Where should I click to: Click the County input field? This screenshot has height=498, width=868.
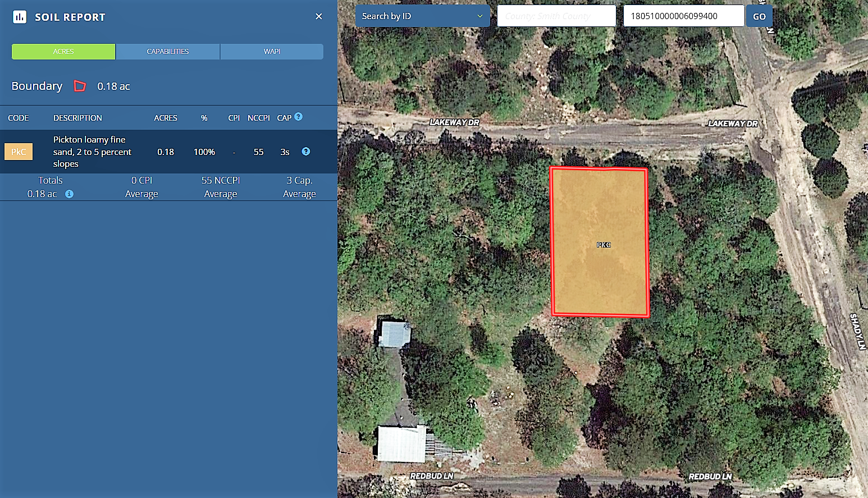pyautogui.click(x=556, y=16)
